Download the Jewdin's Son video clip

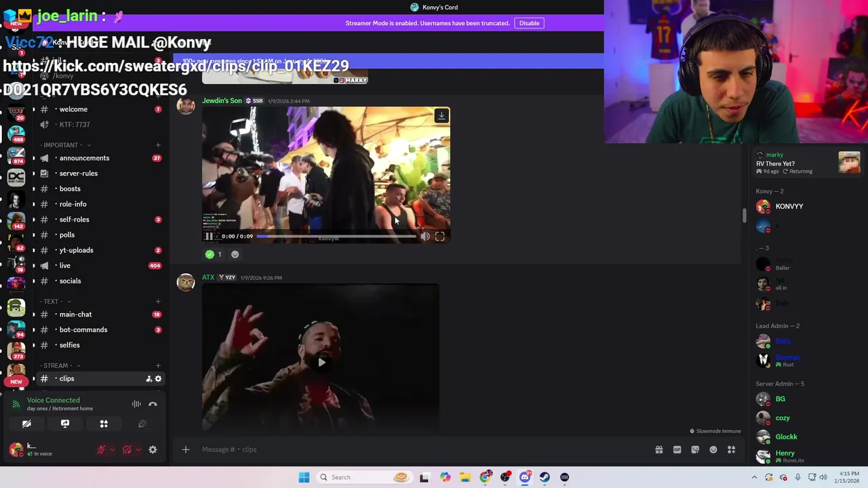441,116
